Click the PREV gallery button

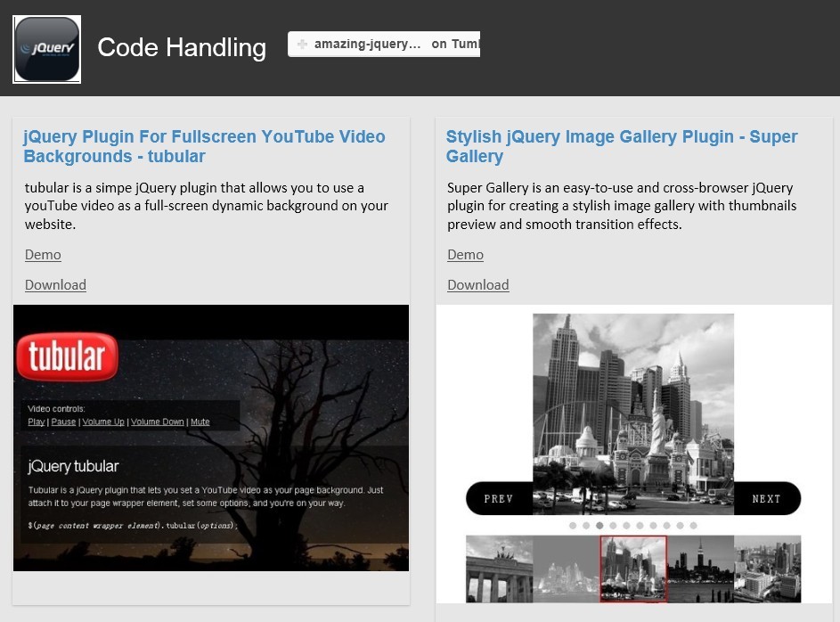coord(499,499)
